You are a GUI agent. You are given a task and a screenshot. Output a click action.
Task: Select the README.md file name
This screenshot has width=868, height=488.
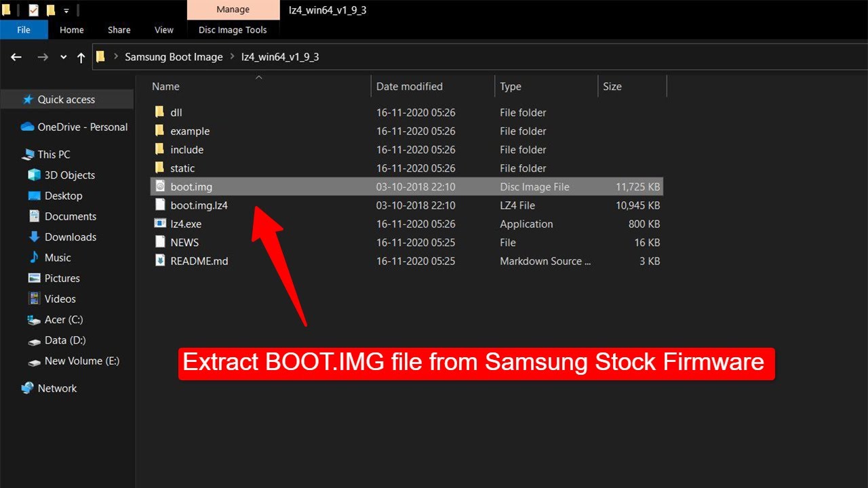[199, 261]
